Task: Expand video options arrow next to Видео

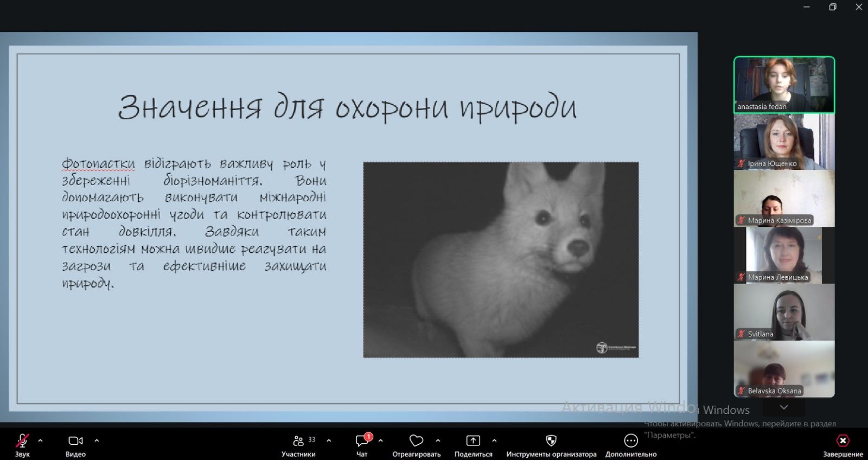Action: [97, 440]
